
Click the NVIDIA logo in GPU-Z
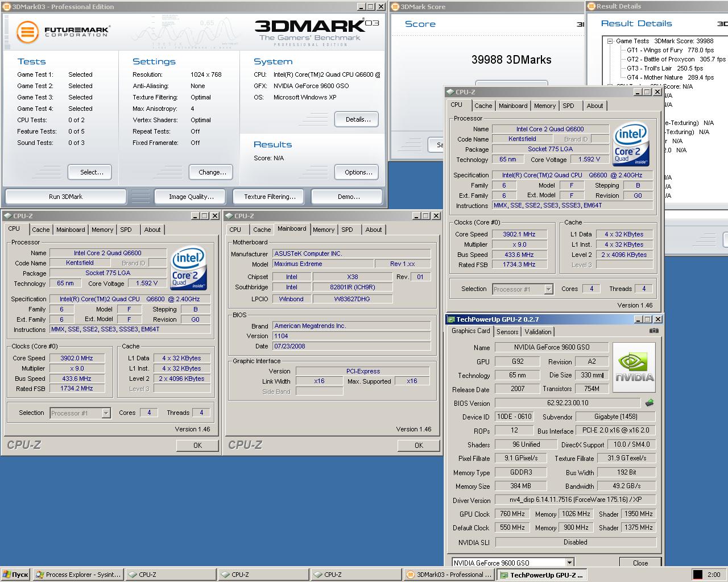(x=634, y=367)
